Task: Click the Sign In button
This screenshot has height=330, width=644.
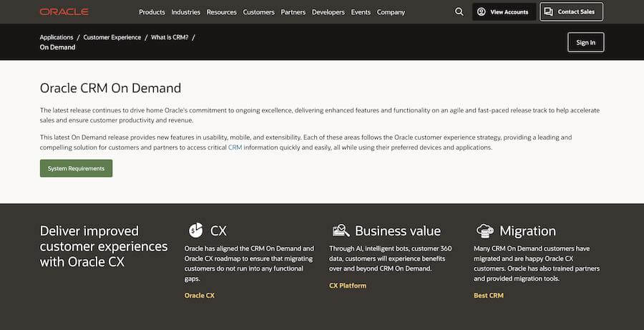Action: click(x=585, y=42)
